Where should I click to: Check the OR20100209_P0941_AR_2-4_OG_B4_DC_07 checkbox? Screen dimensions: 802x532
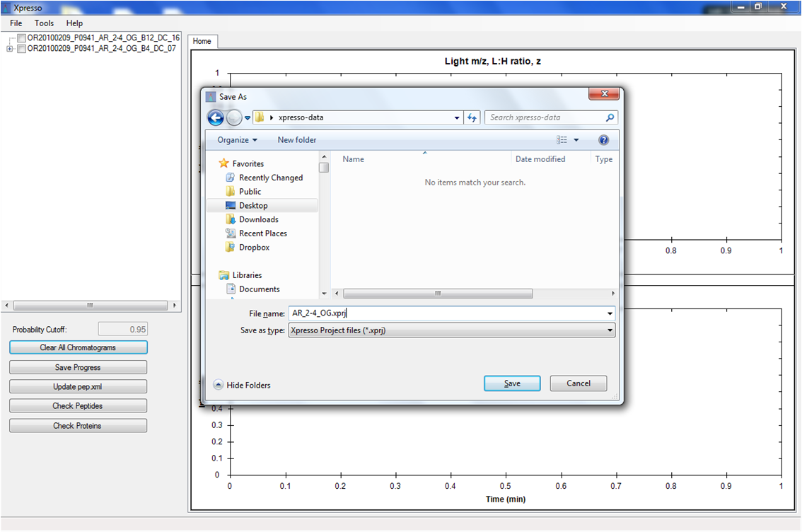click(22, 49)
